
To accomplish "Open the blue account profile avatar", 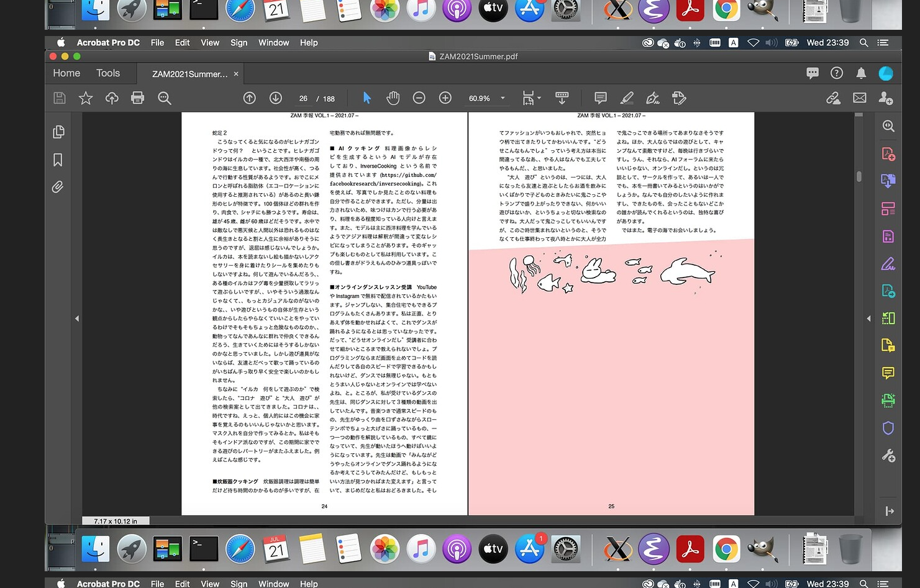I will coord(886,73).
